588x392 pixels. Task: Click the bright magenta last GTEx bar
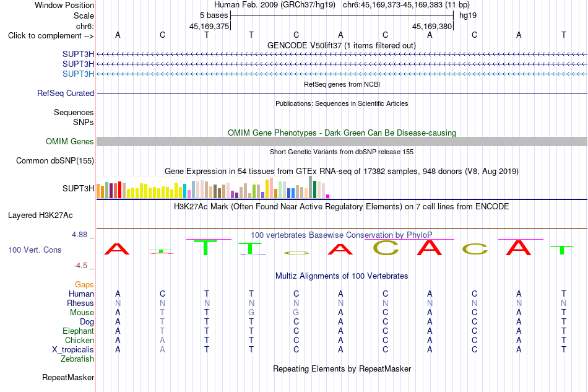pyautogui.click(x=328, y=196)
